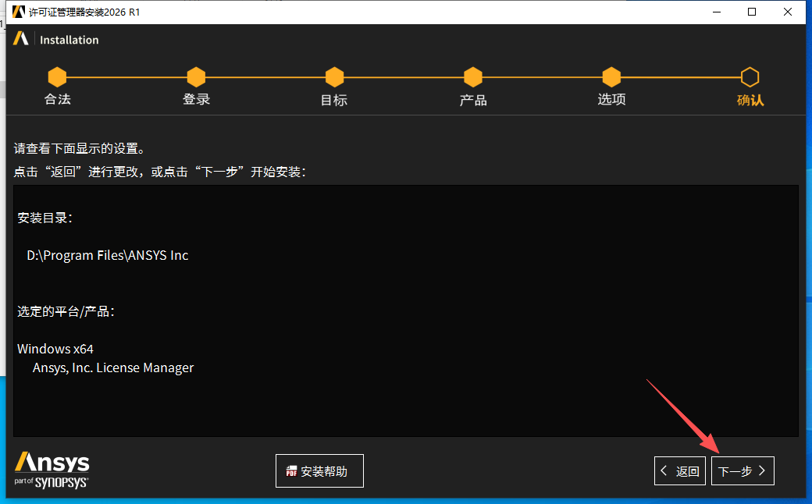
Task: Click the Installation header logo mark
Action: (x=21, y=38)
